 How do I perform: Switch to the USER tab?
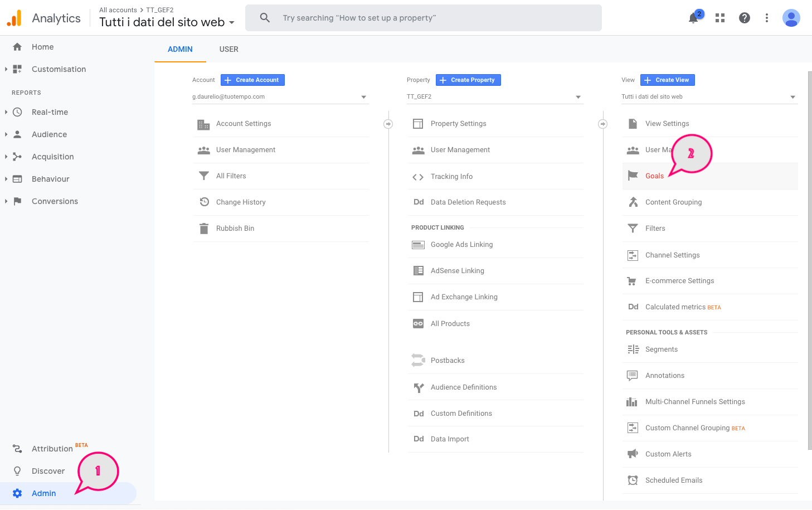click(x=229, y=49)
